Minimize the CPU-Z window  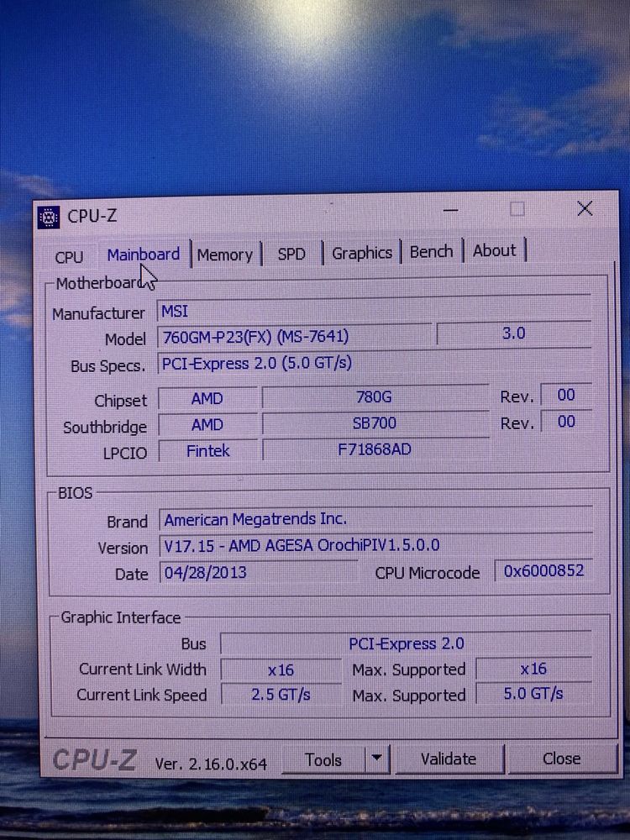coord(451,211)
